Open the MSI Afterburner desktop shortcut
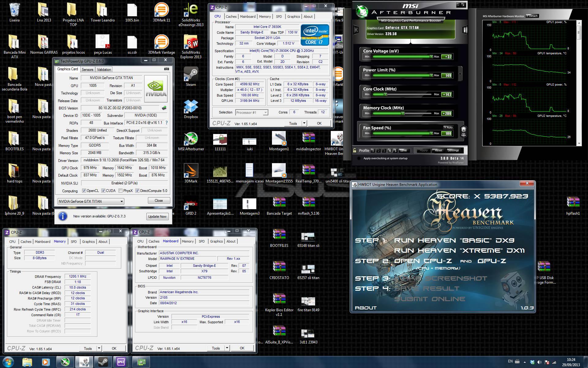The width and height of the screenshot is (588, 368). pos(191,141)
